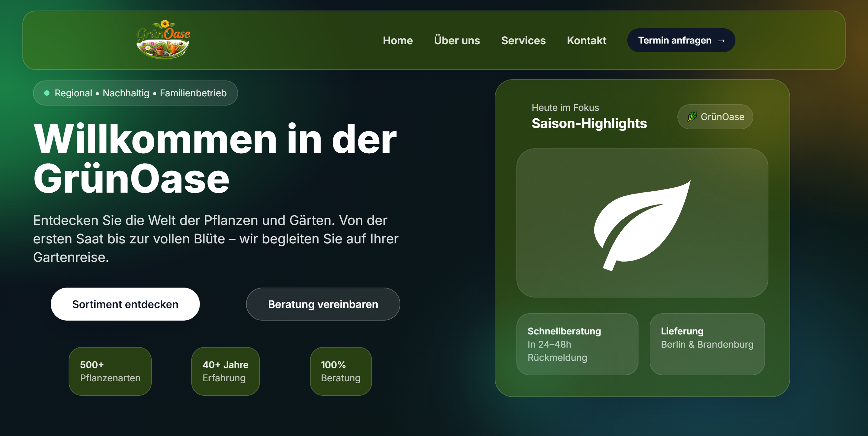Click the Saison-Highlights heading
Viewport: 868px width, 436px height.
pyautogui.click(x=589, y=123)
